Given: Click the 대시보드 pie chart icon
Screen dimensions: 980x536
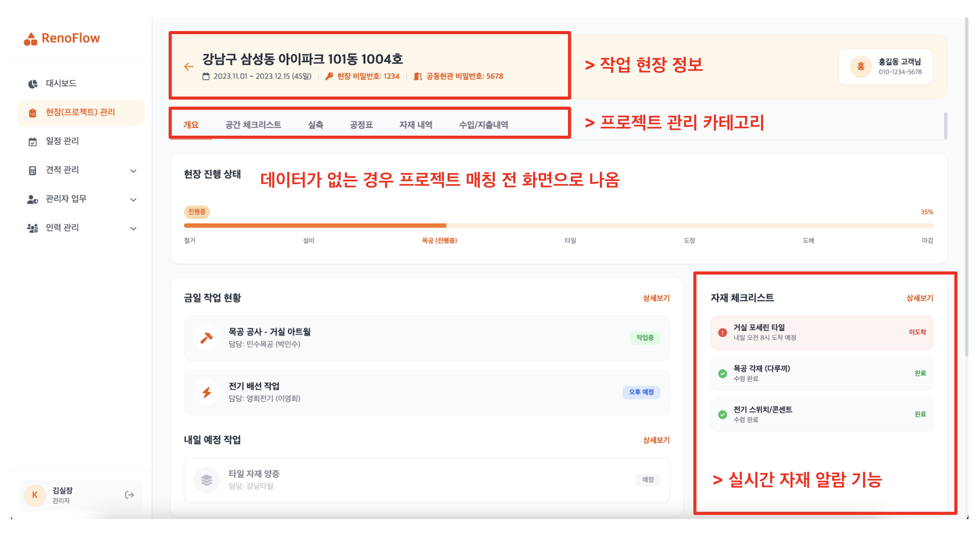Looking at the screenshot, I should 33,84.
